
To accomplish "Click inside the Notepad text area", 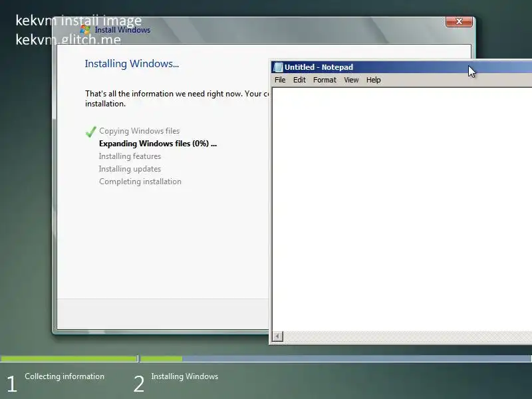I will (402, 209).
